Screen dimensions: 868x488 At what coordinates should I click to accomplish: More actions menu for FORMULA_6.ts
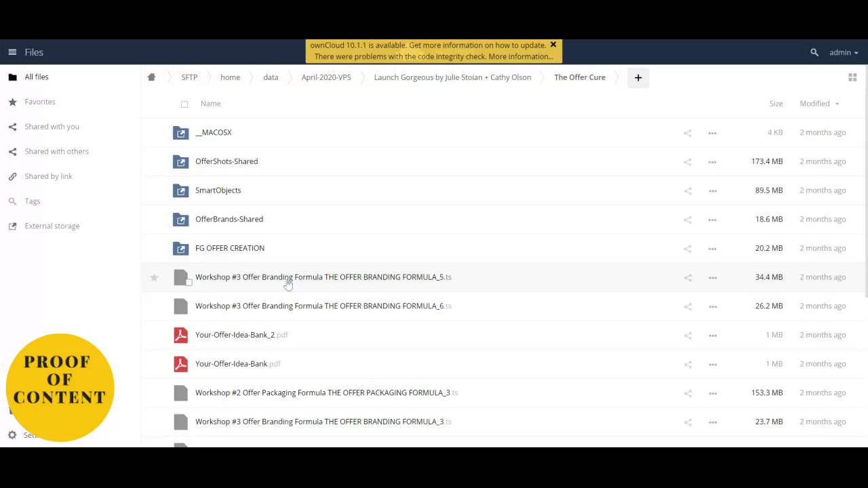point(713,306)
